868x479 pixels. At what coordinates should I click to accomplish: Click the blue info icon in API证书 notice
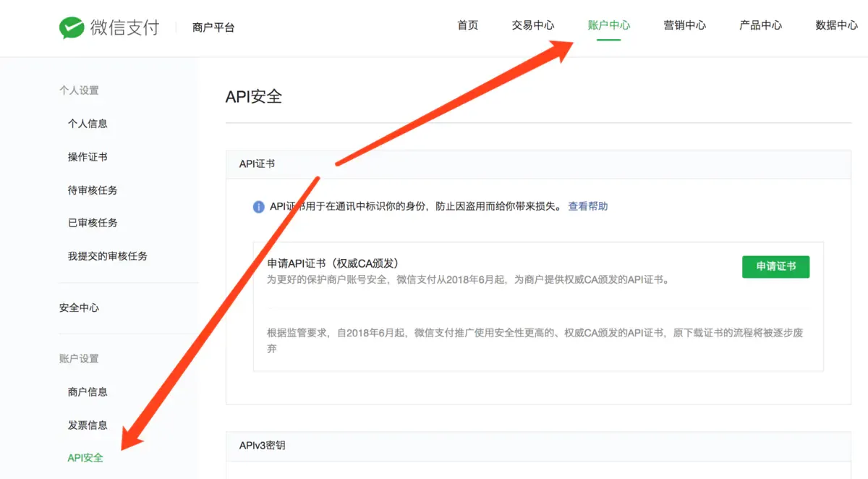tap(258, 207)
